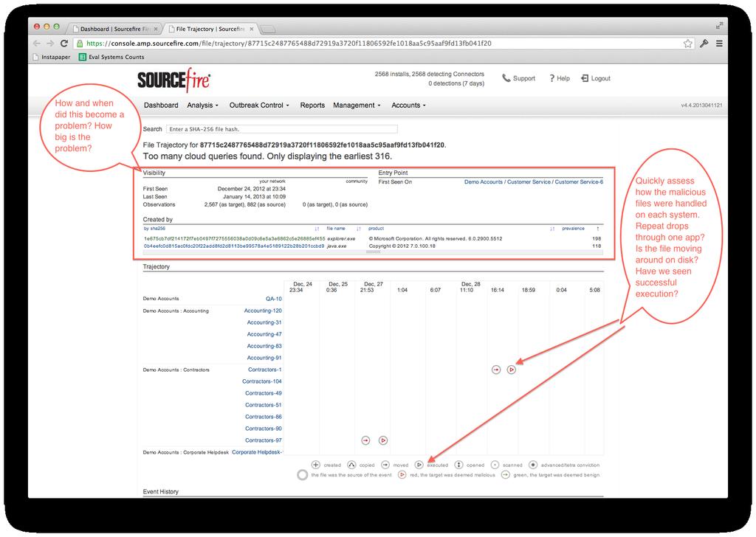Image resolution: width=756 pixels, height=537 pixels.
Task: Sort Created by table by file name
Action: (x=336, y=229)
